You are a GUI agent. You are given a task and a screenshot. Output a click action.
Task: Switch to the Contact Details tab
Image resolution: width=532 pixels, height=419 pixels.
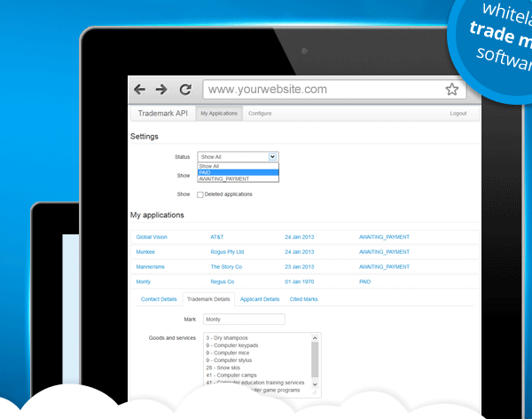pyautogui.click(x=159, y=299)
